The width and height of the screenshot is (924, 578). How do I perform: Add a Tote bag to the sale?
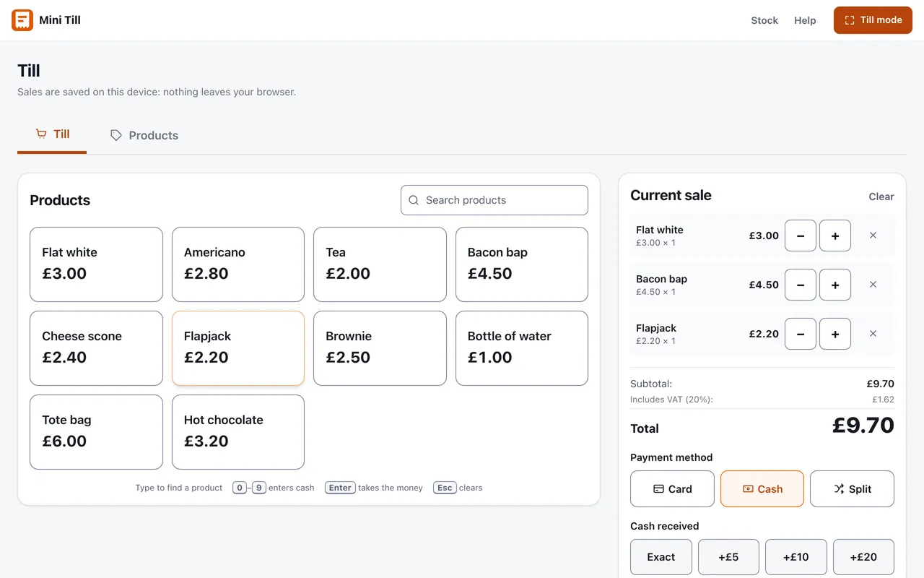[96, 432]
